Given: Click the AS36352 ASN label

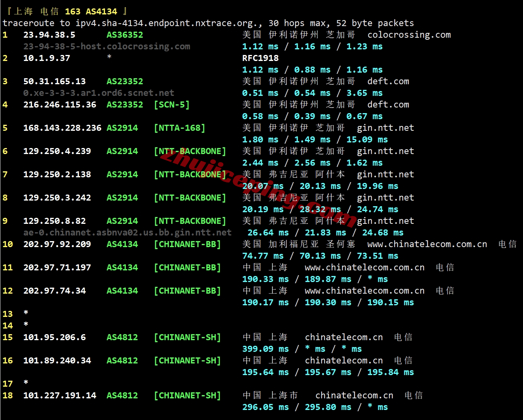Looking at the screenshot, I should (125, 35).
